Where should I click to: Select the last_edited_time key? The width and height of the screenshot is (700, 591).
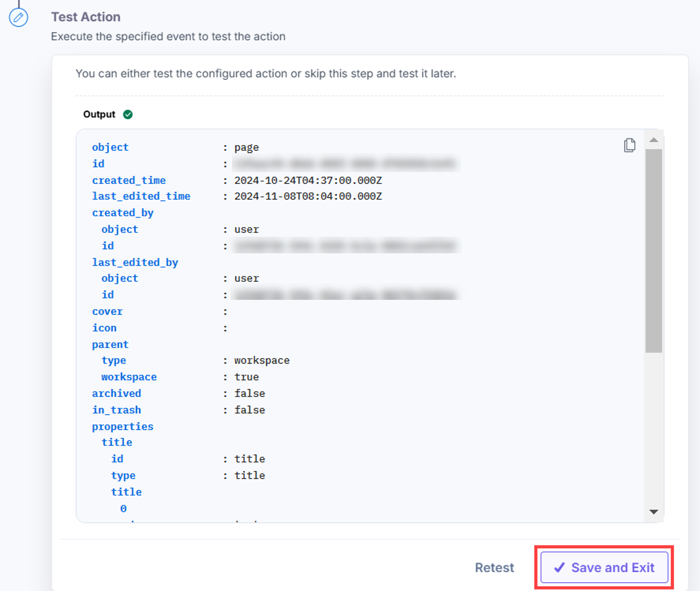click(141, 196)
